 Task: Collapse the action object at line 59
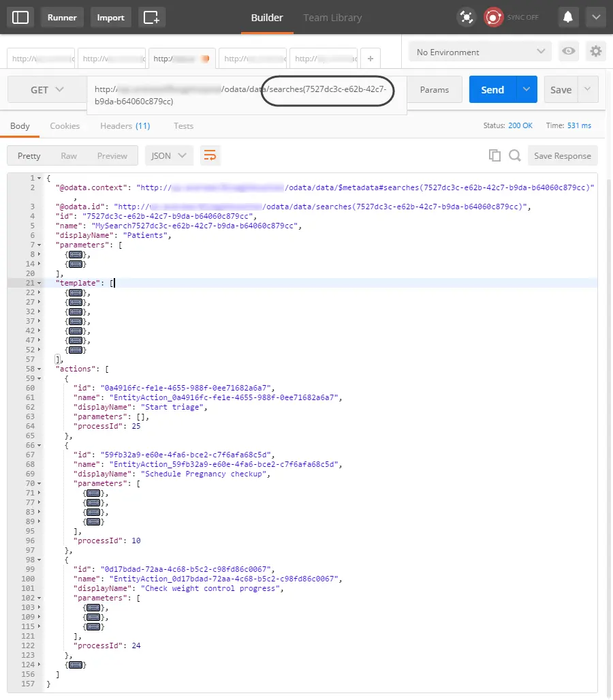coord(40,378)
